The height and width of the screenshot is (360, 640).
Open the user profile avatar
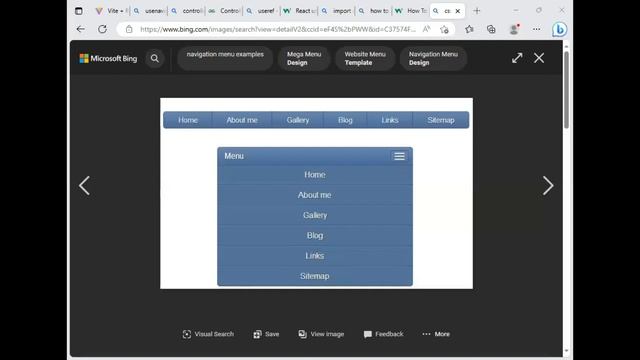tap(514, 29)
